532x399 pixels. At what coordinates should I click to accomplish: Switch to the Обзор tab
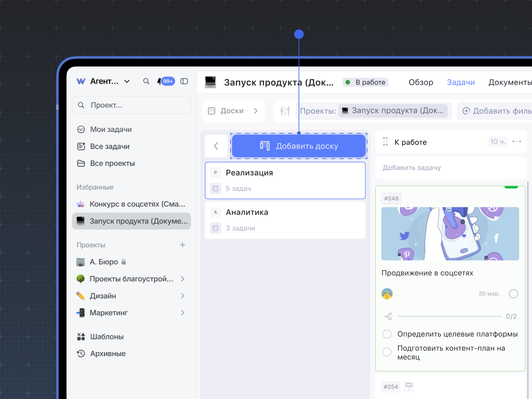click(421, 82)
